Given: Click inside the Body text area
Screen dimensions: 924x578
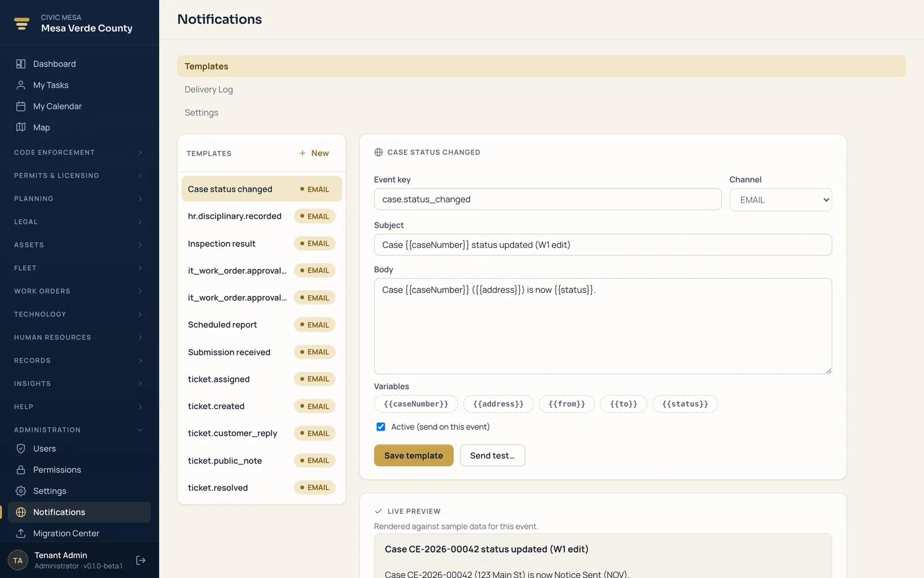Looking at the screenshot, I should click(x=603, y=327).
